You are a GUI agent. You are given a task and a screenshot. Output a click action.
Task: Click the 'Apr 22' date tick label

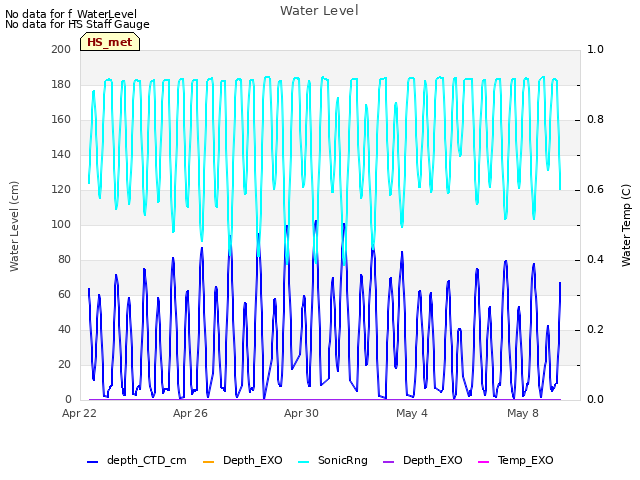79,413
